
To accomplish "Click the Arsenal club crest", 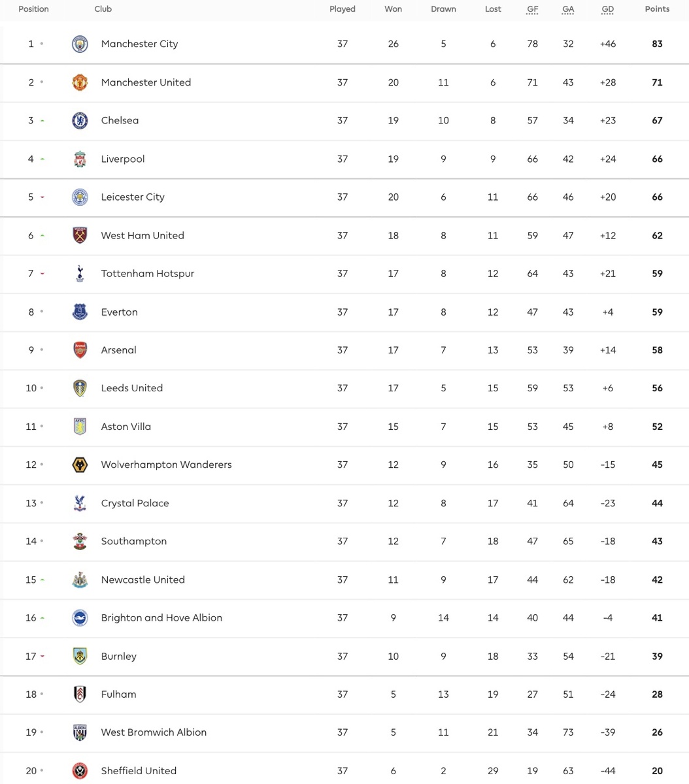I will pos(80,350).
